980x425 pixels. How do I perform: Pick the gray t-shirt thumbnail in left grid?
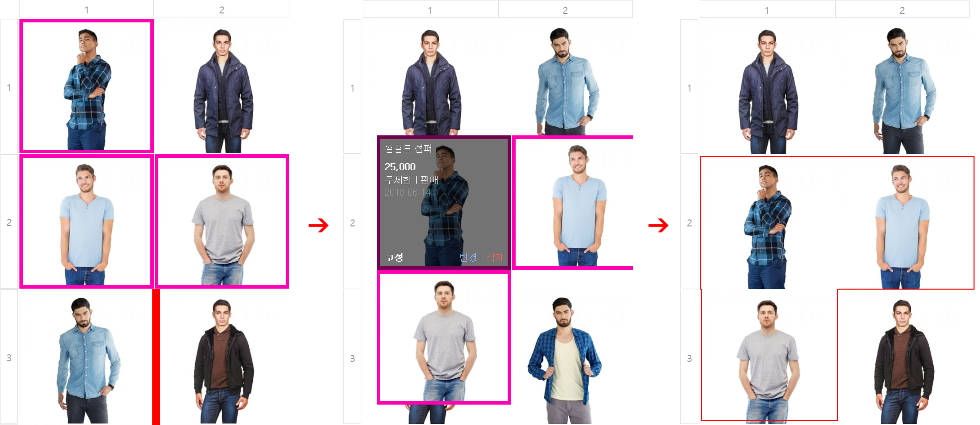[222, 221]
